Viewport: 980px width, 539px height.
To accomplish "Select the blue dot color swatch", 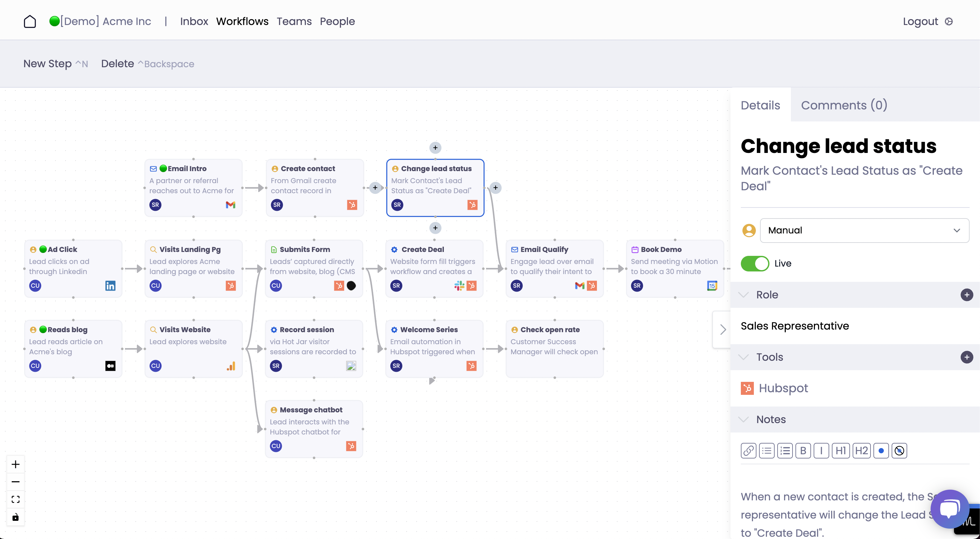I will coord(881,450).
